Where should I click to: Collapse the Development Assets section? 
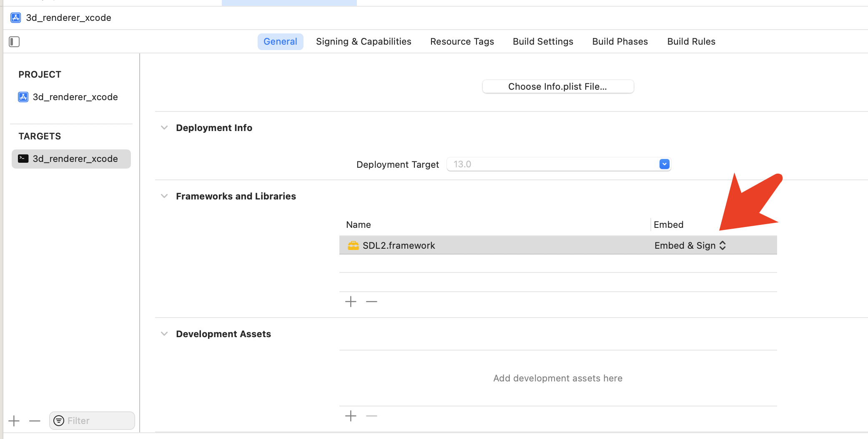[x=164, y=334]
